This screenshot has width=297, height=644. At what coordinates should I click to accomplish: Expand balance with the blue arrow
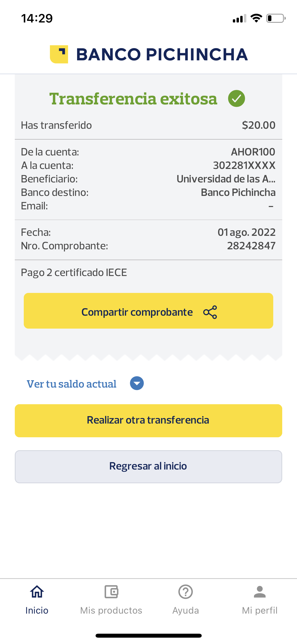(x=137, y=383)
